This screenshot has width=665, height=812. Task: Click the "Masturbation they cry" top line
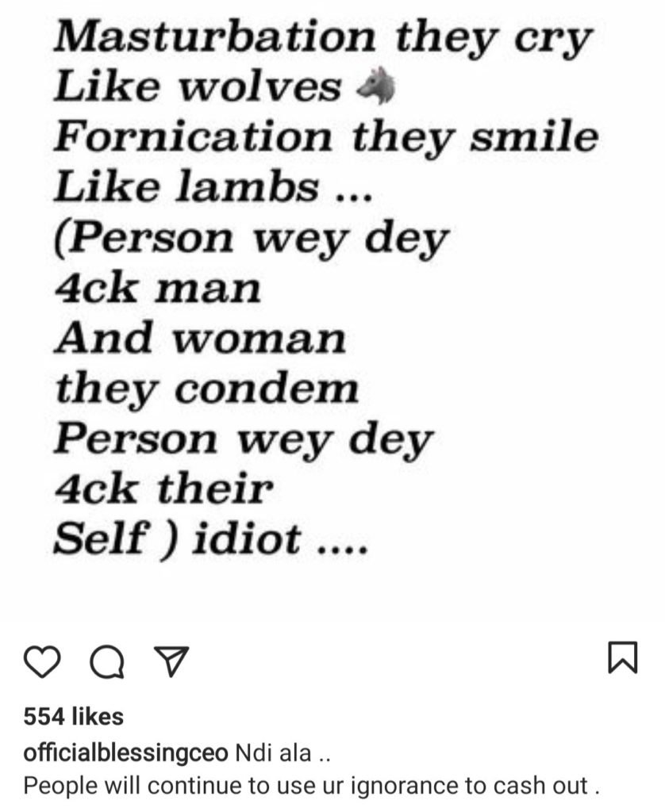tap(323, 38)
